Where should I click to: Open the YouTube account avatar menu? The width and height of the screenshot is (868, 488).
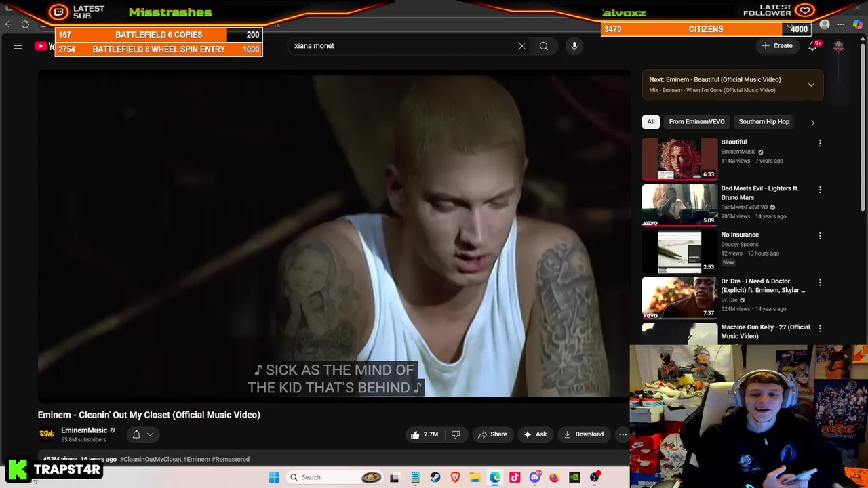pyautogui.click(x=839, y=46)
